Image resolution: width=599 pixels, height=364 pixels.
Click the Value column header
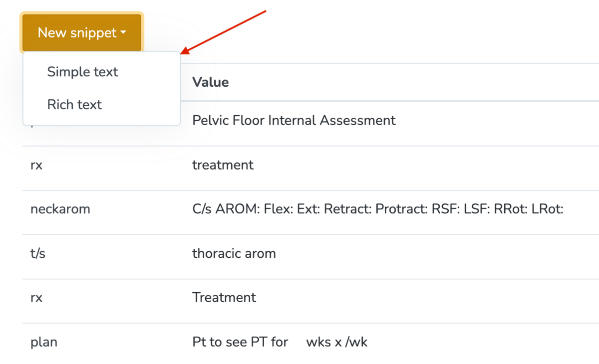[x=210, y=82]
